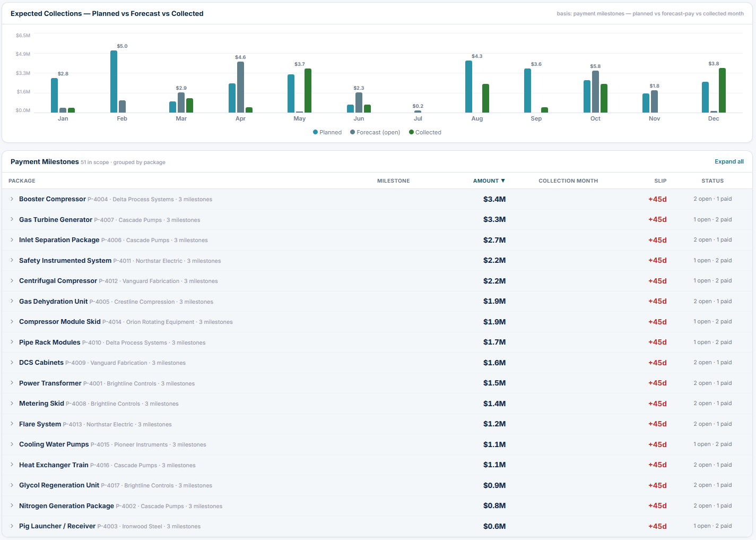Screen dimensions: 756x540
Task: Expand the Power Transformer row chevron
Action: 12,383
